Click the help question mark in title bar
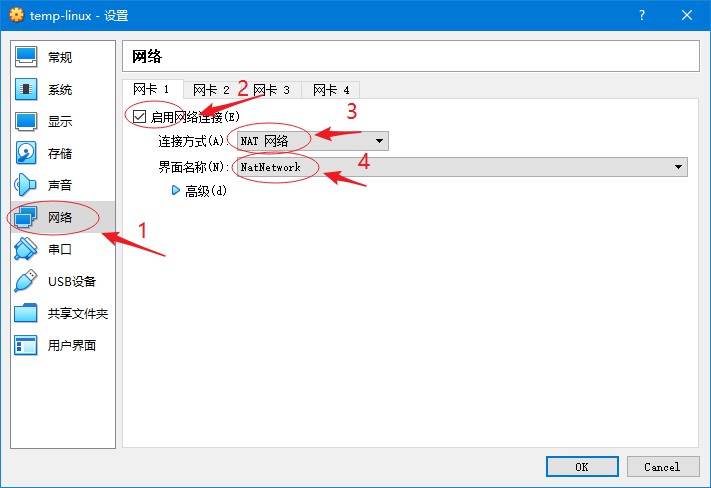 tap(642, 15)
